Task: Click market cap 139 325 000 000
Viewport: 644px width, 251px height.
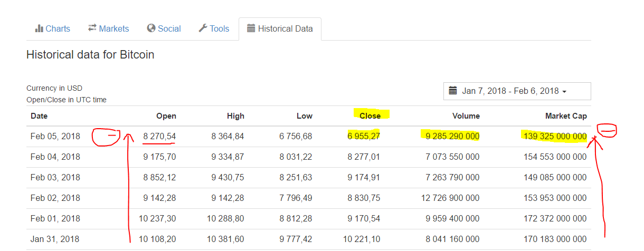Action: (x=555, y=136)
